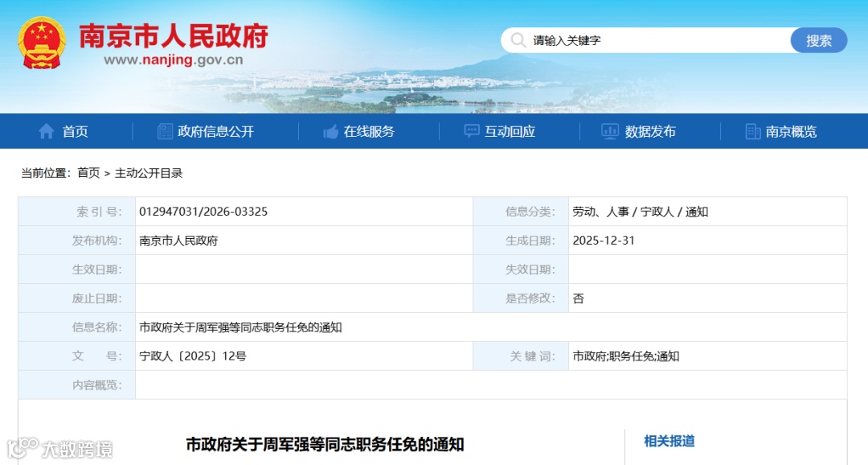Click the document number 宁政人〔2025〕12号
The height and width of the screenshot is (465, 868).
[194, 356]
